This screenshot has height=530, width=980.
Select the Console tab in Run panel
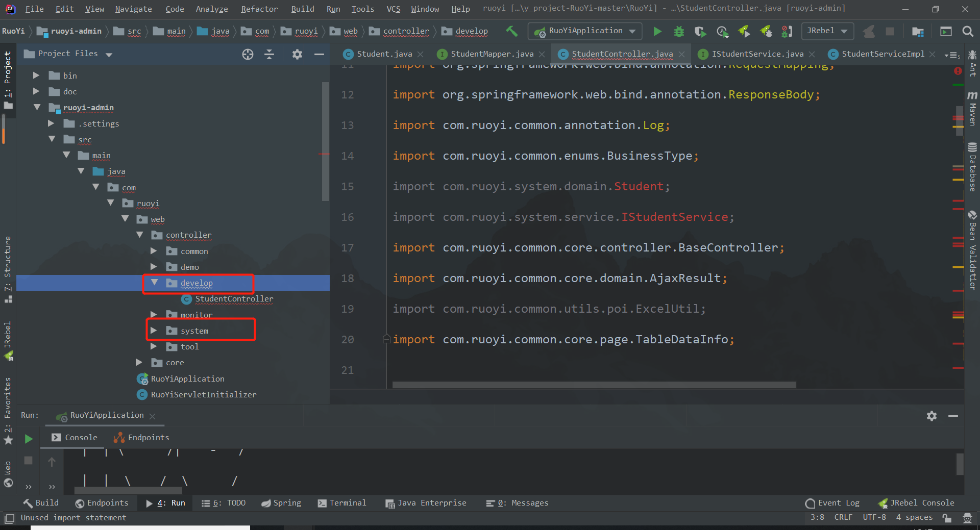(x=74, y=438)
